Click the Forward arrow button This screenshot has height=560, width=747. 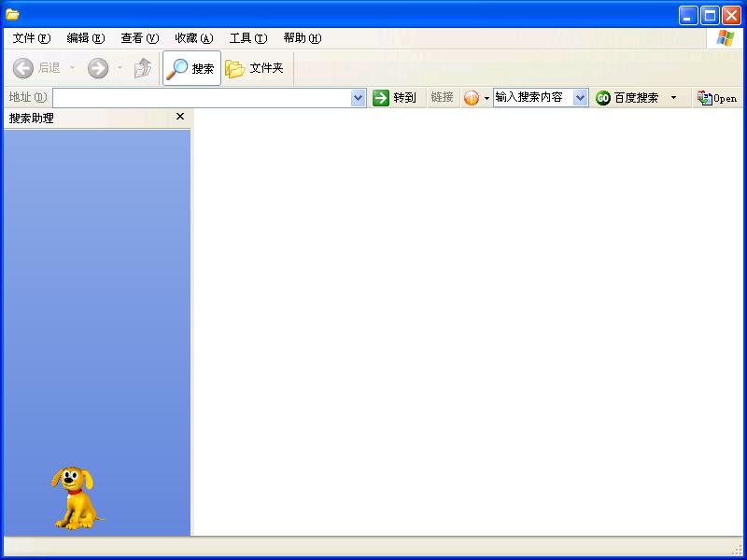click(98, 68)
